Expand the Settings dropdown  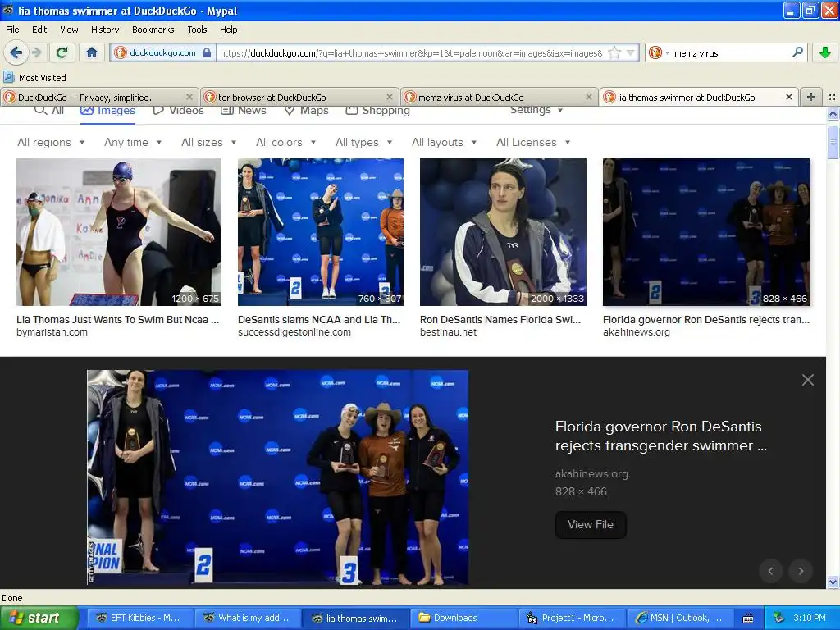click(x=536, y=110)
